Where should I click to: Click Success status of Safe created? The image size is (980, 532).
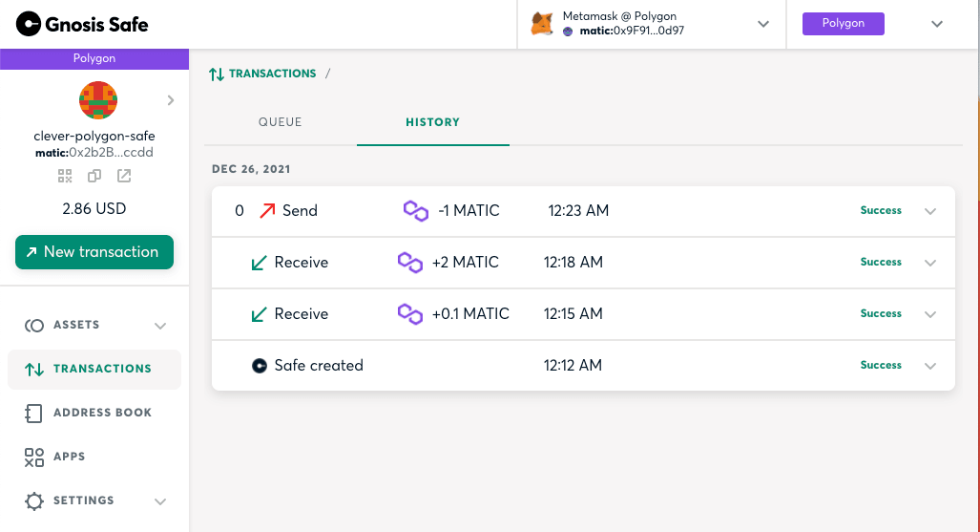(881, 365)
